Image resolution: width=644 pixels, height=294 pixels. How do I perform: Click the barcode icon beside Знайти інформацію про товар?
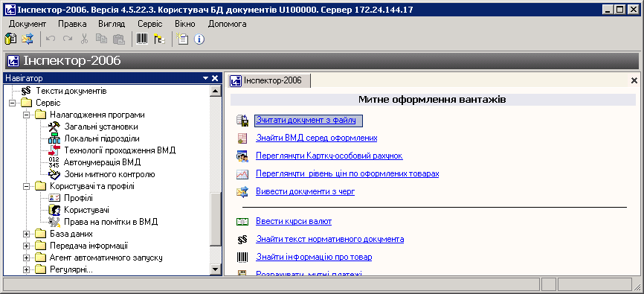point(242,258)
